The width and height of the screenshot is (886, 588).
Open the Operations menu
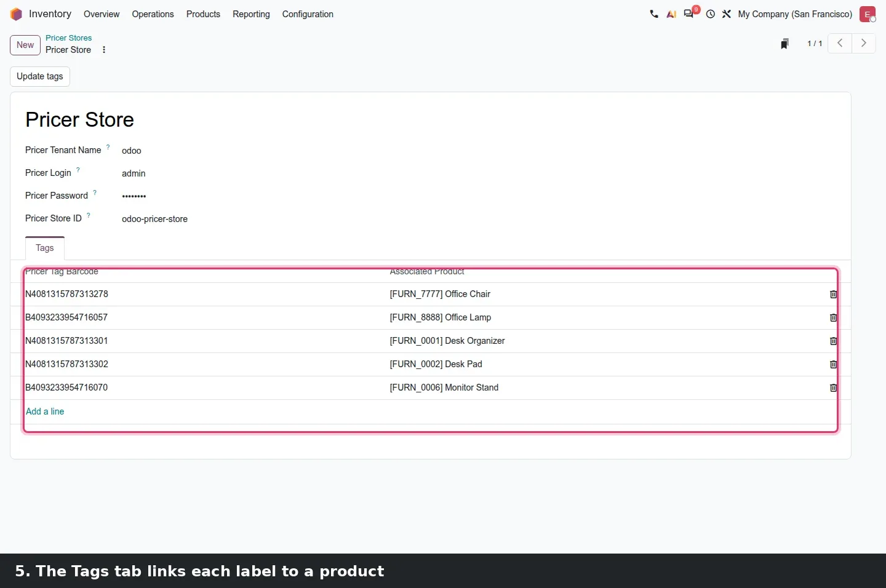click(153, 14)
